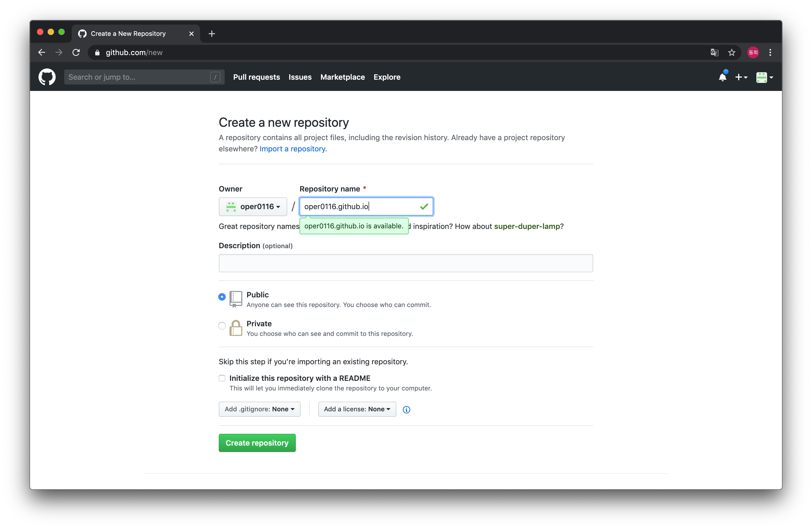Click the padlock site security icon
This screenshot has height=529, width=812.
coord(97,52)
